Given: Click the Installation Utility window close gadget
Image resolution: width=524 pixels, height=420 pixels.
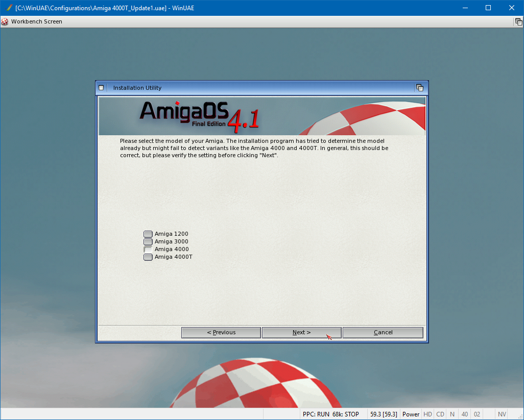Looking at the screenshot, I should click(x=101, y=88).
